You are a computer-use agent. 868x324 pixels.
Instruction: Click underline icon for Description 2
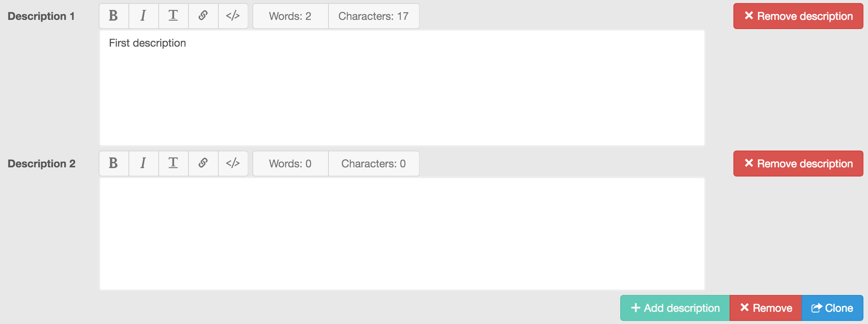(173, 164)
